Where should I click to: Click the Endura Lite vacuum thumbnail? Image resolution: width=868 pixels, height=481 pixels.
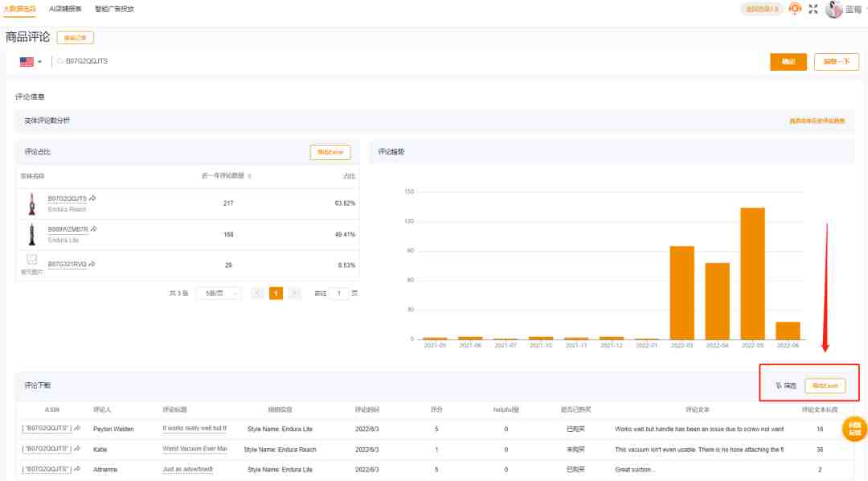point(32,234)
